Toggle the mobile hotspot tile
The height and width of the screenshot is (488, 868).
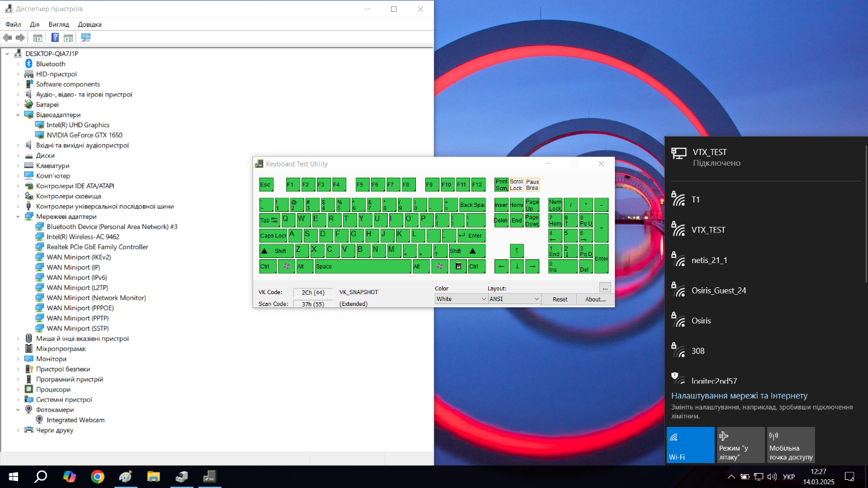pos(791,445)
